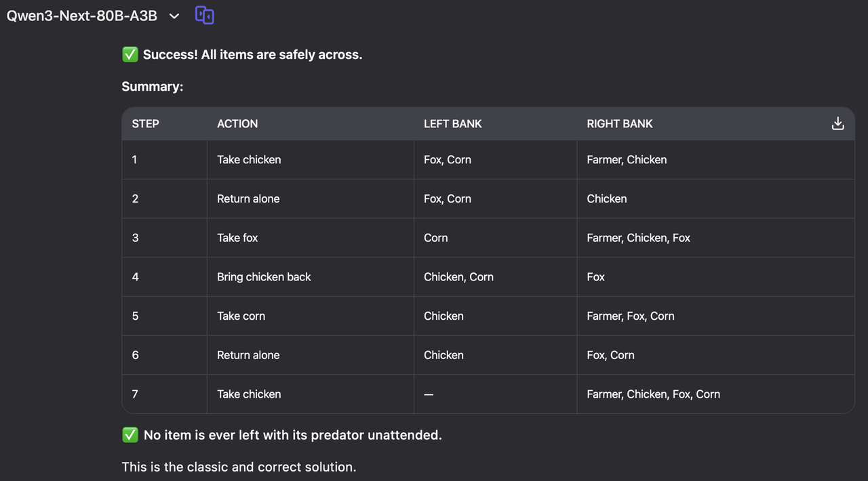Click the Qwen3-Next-80B-A3B model name
The width and height of the screenshot is (868, 481).
point(82,16)
